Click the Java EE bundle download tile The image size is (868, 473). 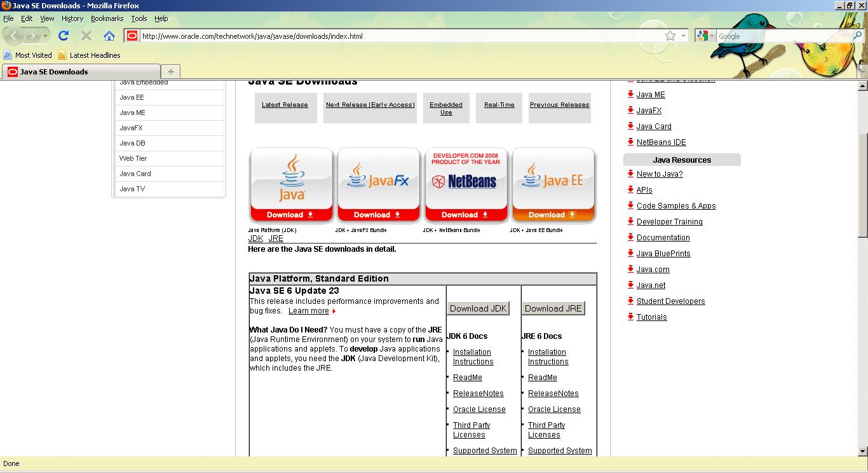[553, 185]
